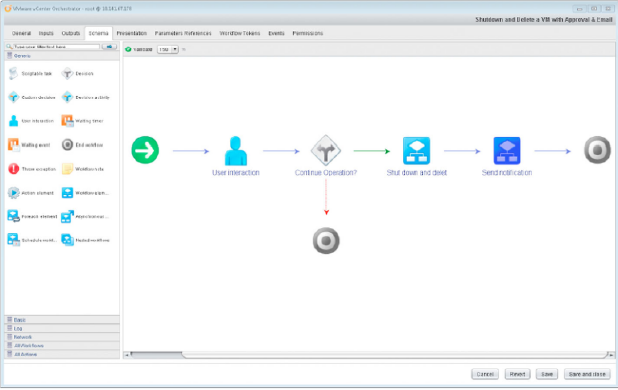Pick the Throw exception element icon
The height and width of the screenshot is (390, 618).
13,169
